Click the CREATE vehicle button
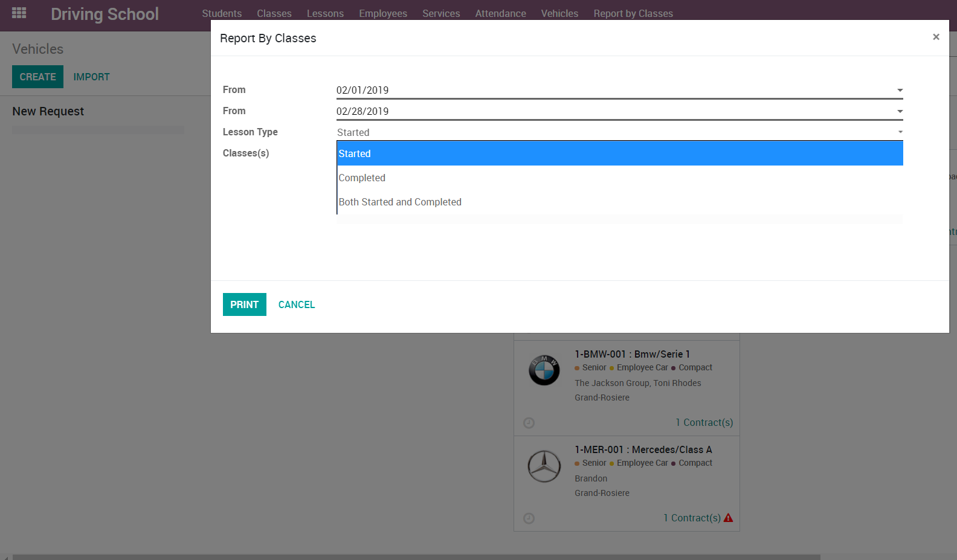This screenshot has width=957, height=560. tap(37, 77)
